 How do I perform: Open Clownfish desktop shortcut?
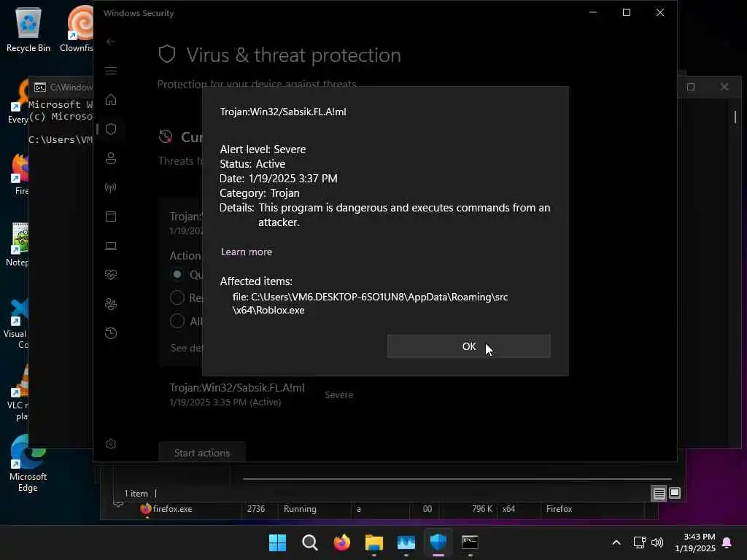(x=77, y=29)
